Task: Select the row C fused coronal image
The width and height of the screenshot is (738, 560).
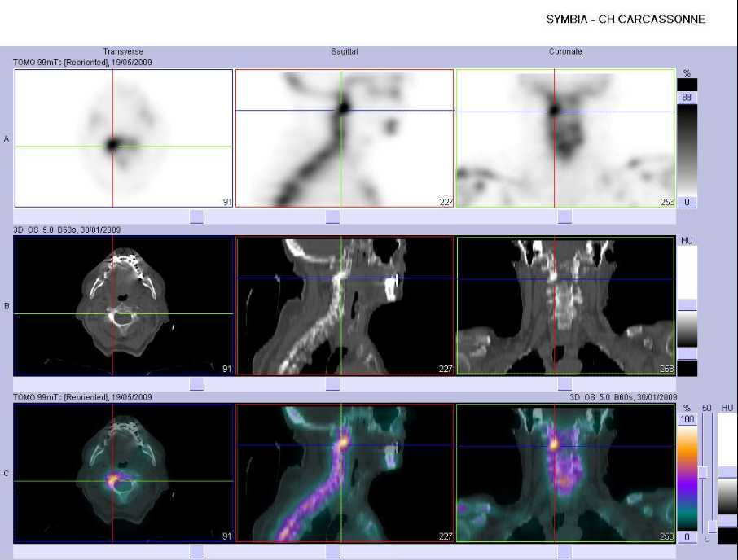Action: pyautogui.click(x=566, y=473)
